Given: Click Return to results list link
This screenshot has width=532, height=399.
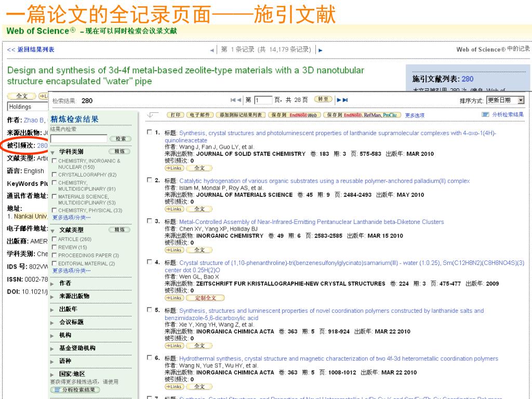Looking at the screenshot, I should [31, 49].
